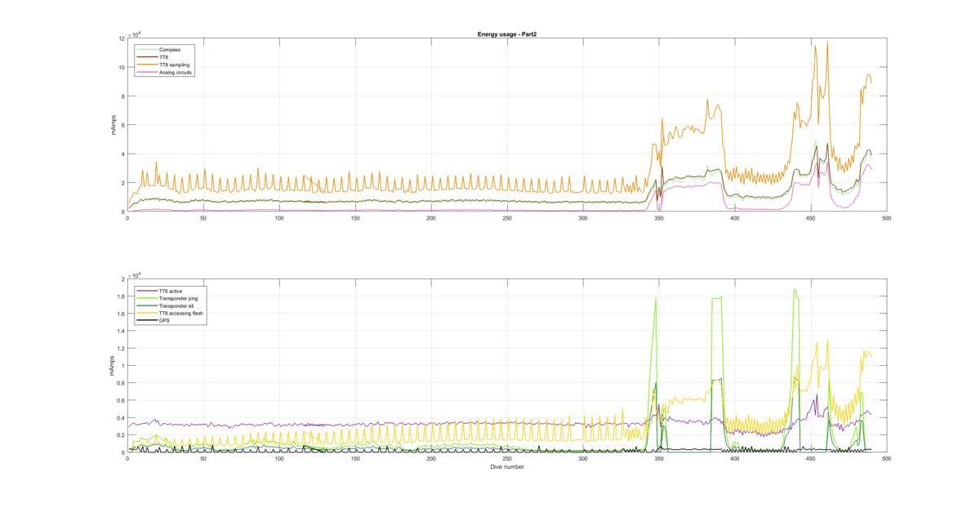Select the "TT8 active" legend entry
Image resolution: width=980 pixels, height=508 pixels.
point(171,291)
